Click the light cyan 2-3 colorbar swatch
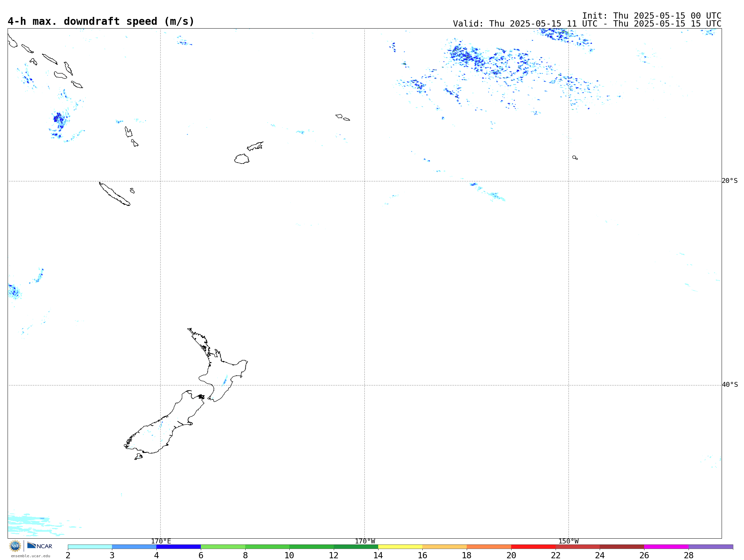 pos(90,547)
